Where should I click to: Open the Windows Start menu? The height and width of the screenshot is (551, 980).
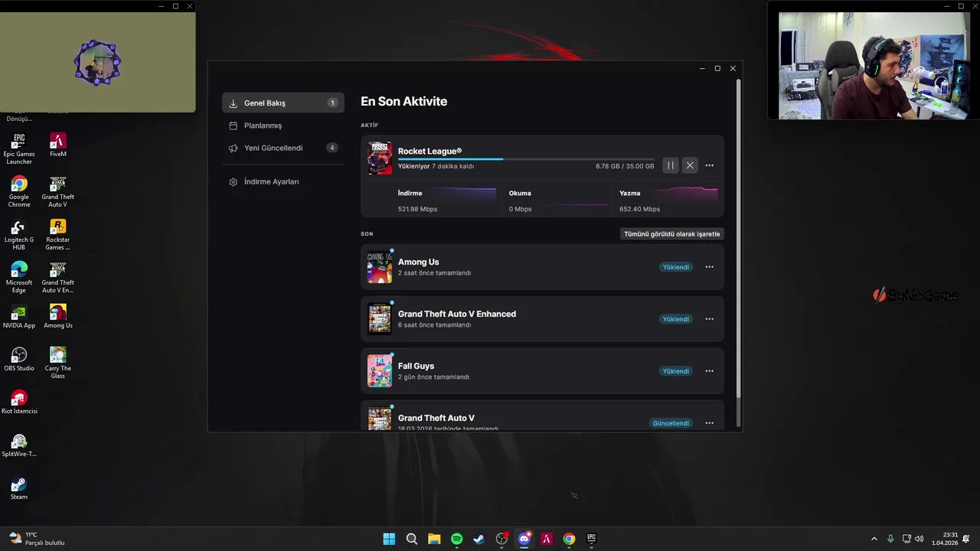389,539
